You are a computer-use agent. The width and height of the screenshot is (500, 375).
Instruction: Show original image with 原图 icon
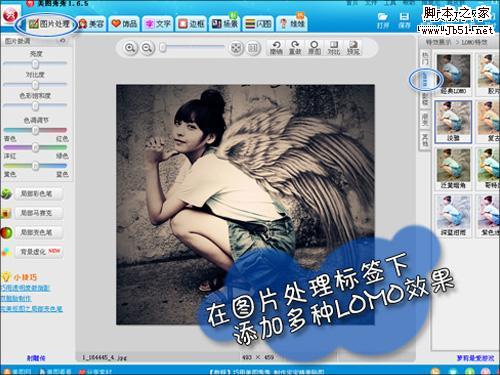pos(314,48)
